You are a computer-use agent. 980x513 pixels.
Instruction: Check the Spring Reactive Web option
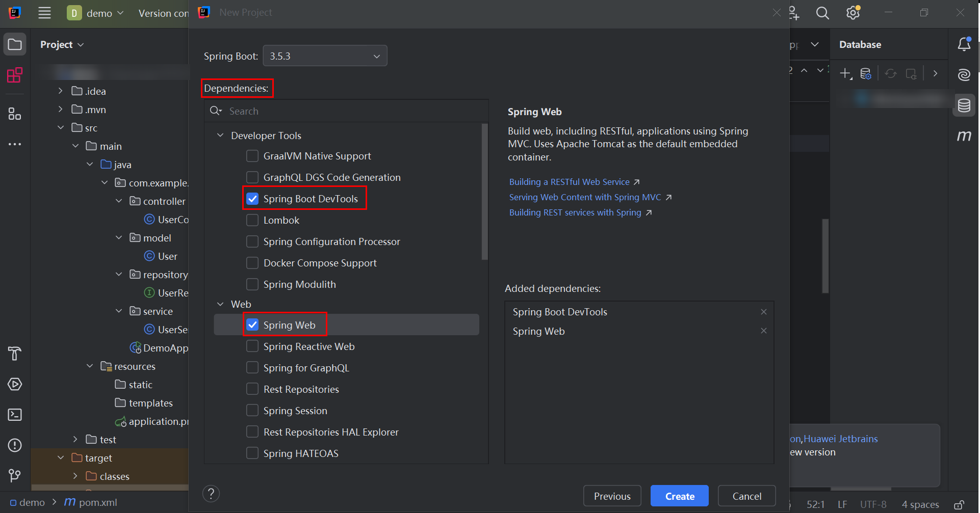coord(252,346)
